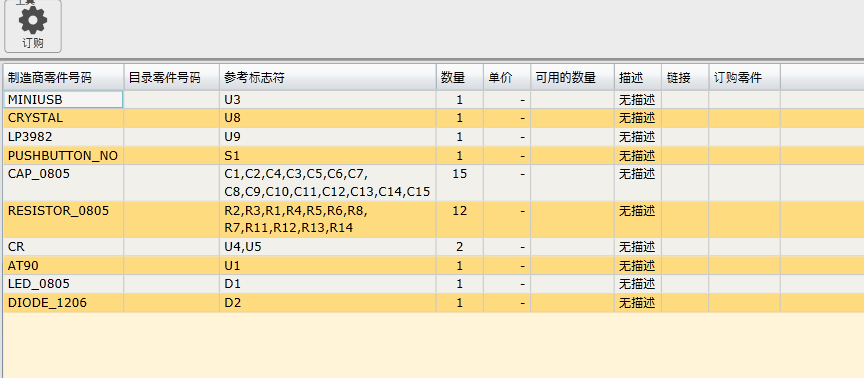Click quantity 12 for RESISTOR_0805
Image resolution: width=864 pixels, height=378 pixels.
[460, 210]
